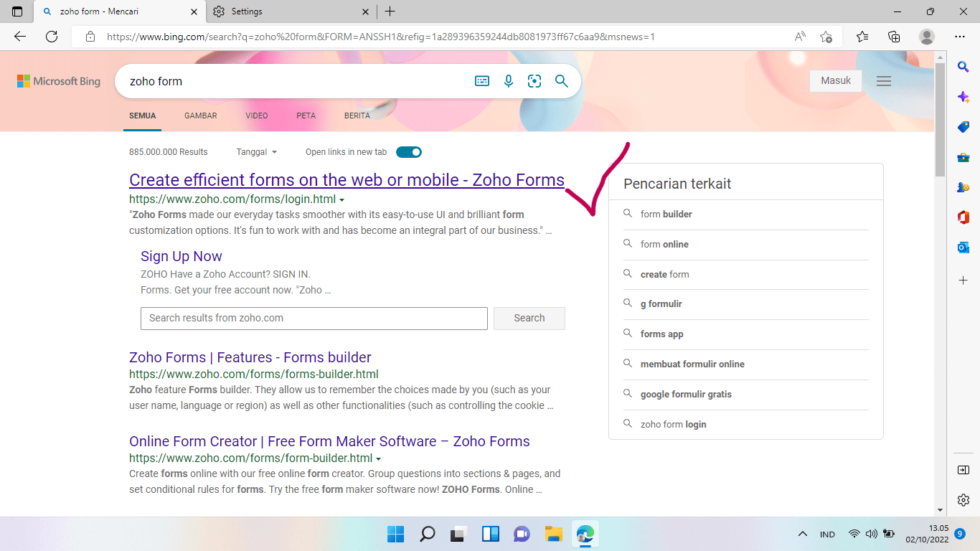Click the Search button for zoho.com results
Screen dimensions: 980x551
pos(529,318)
